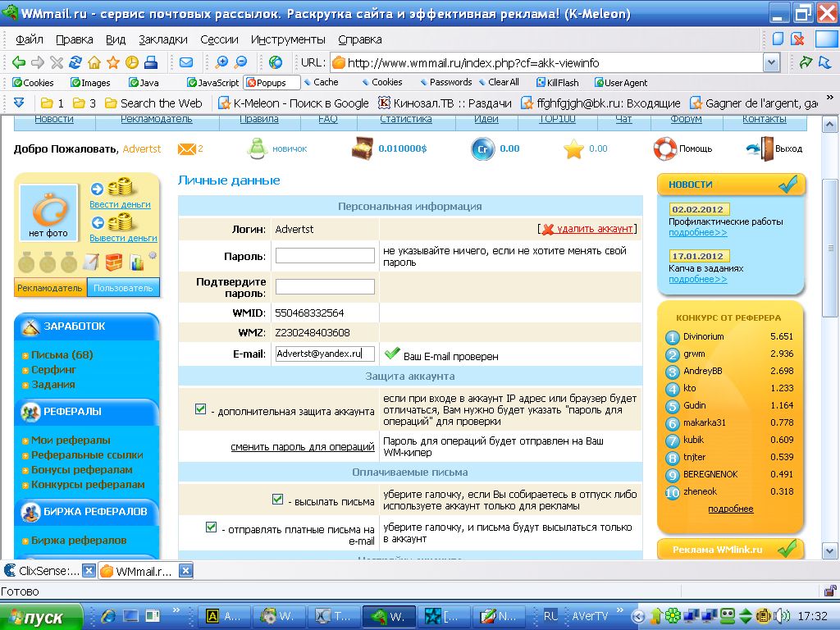Toggle JavaScript privacy bar option
Image resolution: width=840 pixels, height=630 pixels.
[x=212, y=83]
